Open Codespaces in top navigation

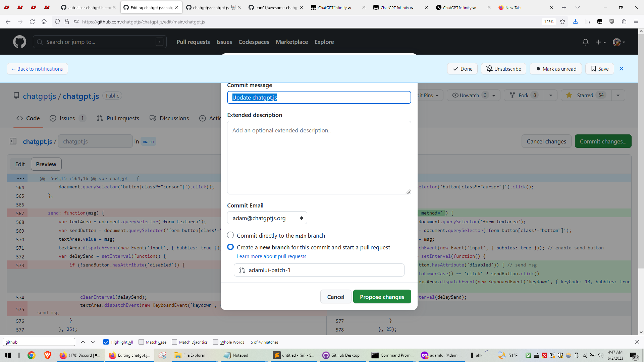click(x=254, y=42)
